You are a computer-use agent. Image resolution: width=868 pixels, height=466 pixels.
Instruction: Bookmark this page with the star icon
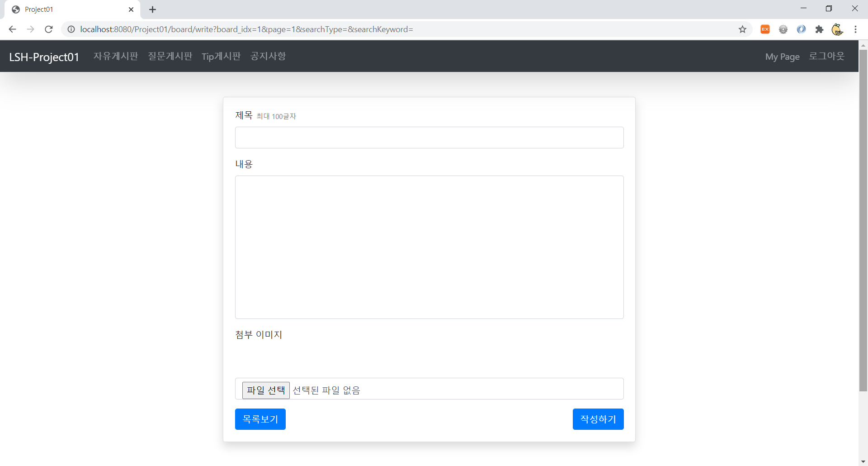pos(742,29)
